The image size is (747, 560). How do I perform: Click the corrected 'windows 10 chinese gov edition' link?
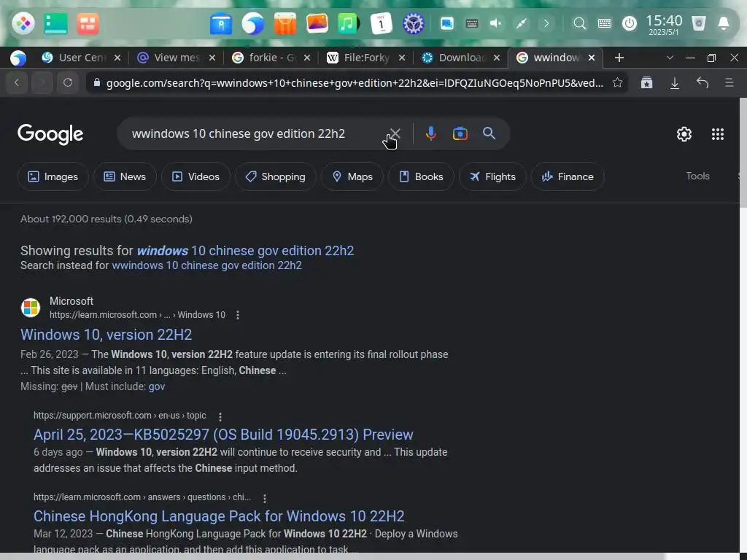[245, 251]
